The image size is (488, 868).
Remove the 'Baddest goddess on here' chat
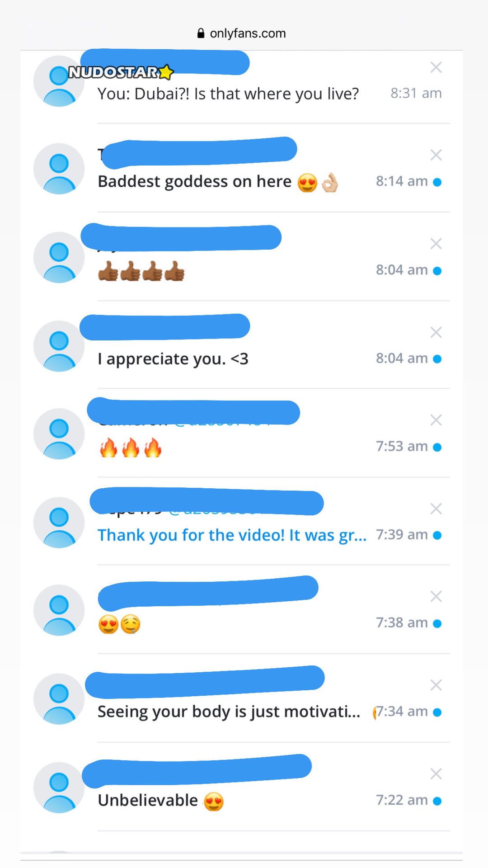pyautogui.click(x=436, y=155)
